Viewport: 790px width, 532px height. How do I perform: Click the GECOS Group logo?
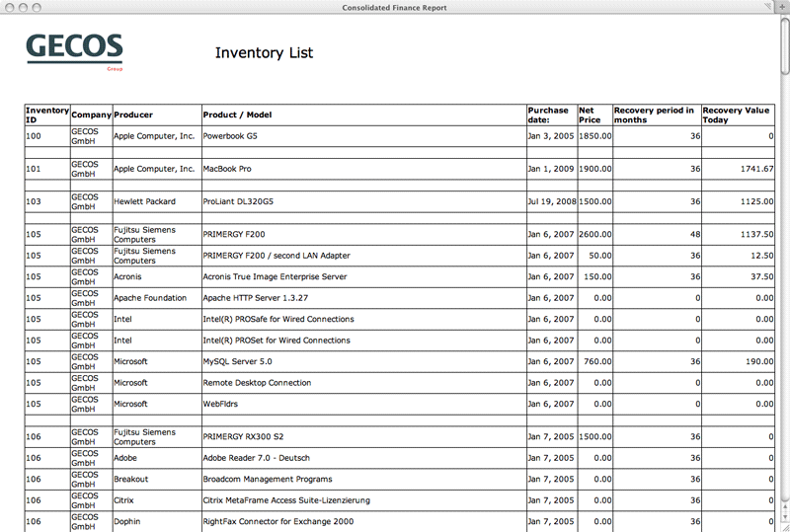point(75,52)
